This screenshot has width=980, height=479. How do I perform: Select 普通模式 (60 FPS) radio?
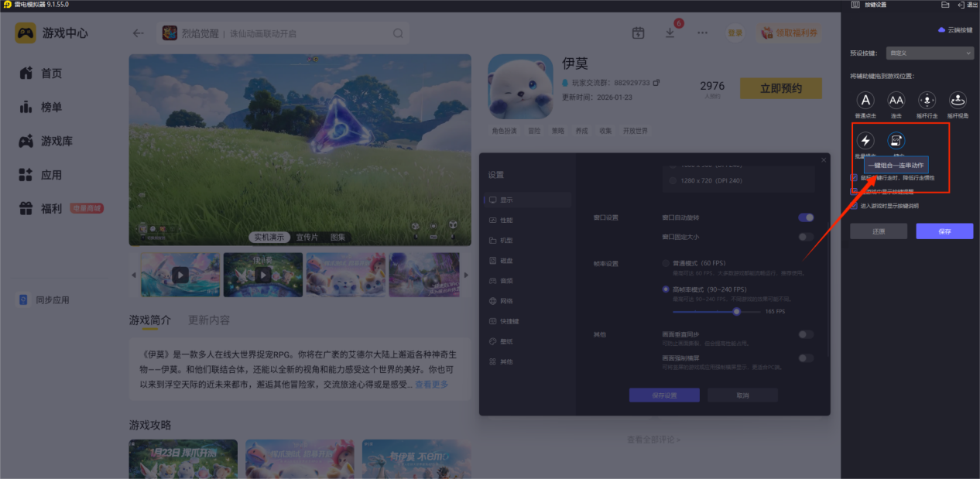point(666,263)
